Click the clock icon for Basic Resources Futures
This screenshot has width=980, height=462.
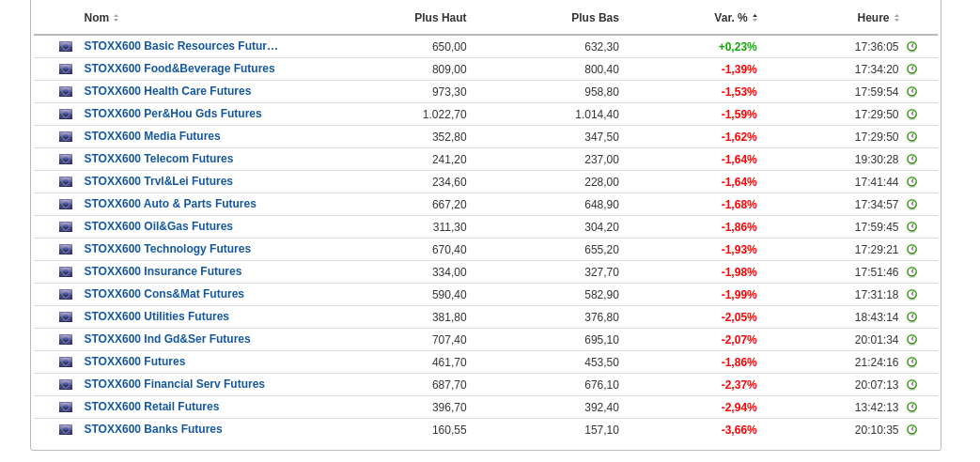911,47
